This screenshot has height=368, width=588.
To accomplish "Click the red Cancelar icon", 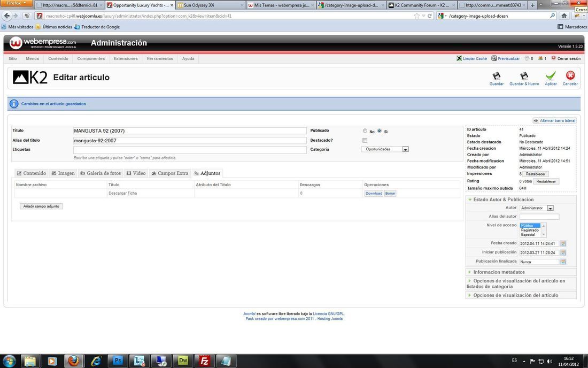I will click(570, 75).
